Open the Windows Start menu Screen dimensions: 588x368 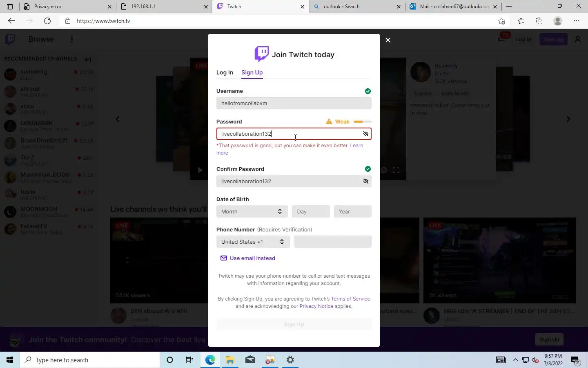(10, 360)
